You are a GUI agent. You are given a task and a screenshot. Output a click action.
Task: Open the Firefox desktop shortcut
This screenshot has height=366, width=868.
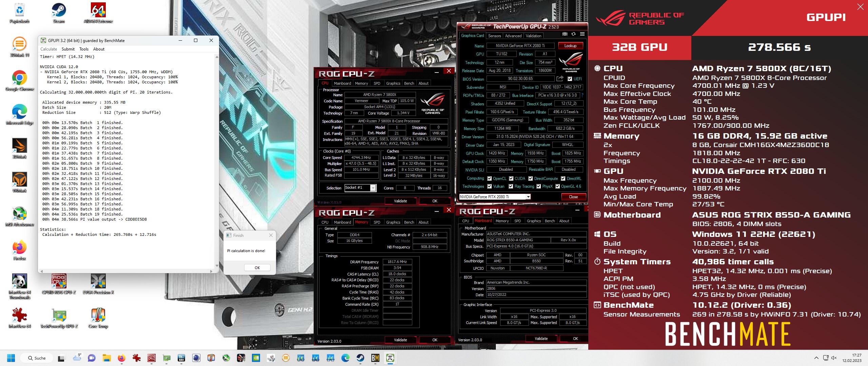point(20,250)
